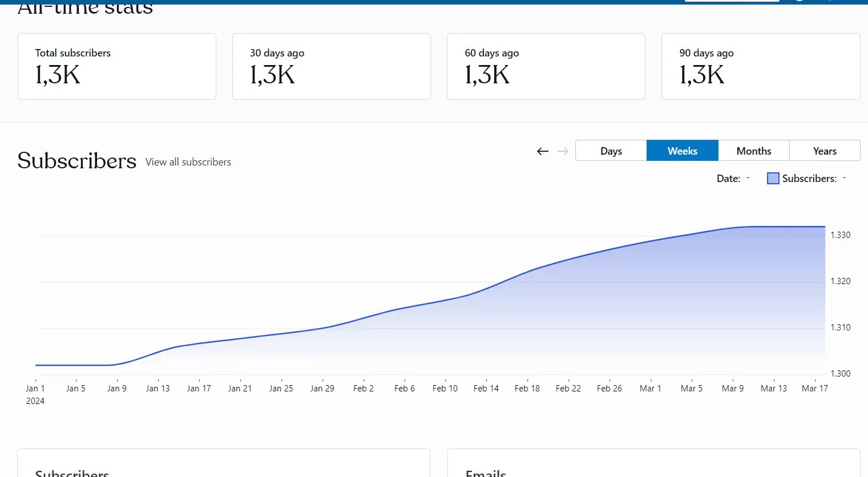Select the 30 days ago stat card
Screen dimensions: 868x477
tap(331, 66)
